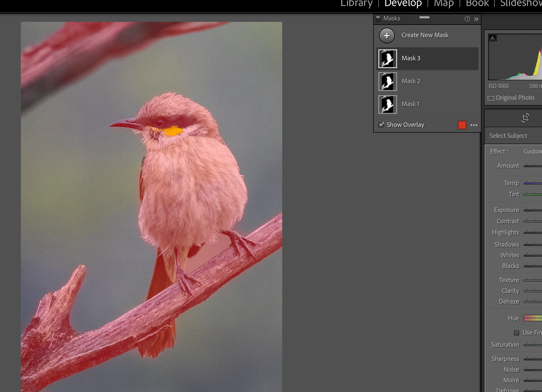Open Masks panel help icon
Viewport: 542px width, 392px height.
[467, 19]
